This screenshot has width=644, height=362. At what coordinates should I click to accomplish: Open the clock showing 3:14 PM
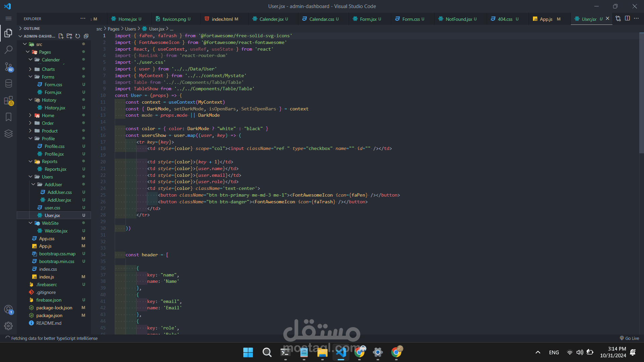coord(613,352)
